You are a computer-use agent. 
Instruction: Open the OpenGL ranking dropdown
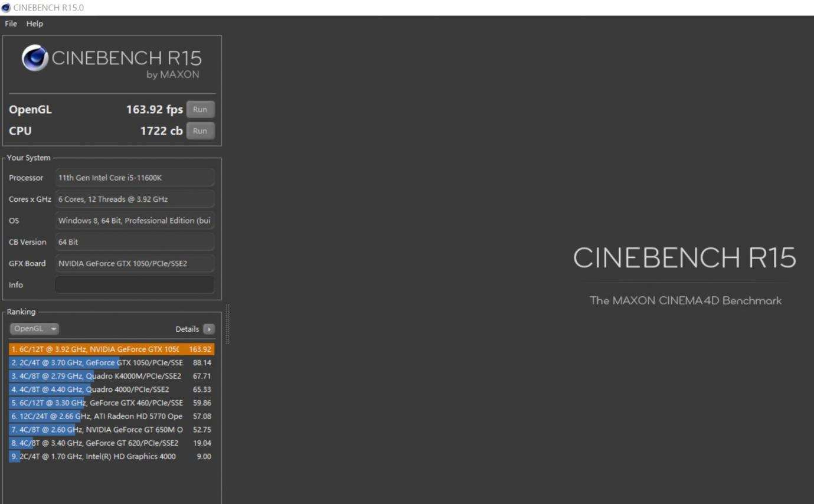[34, 329]
